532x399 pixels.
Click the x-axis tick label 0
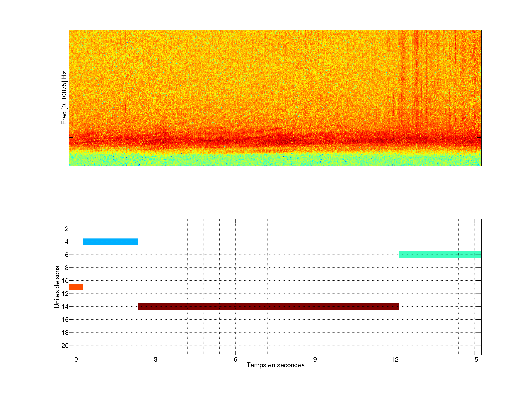(76, 359)
